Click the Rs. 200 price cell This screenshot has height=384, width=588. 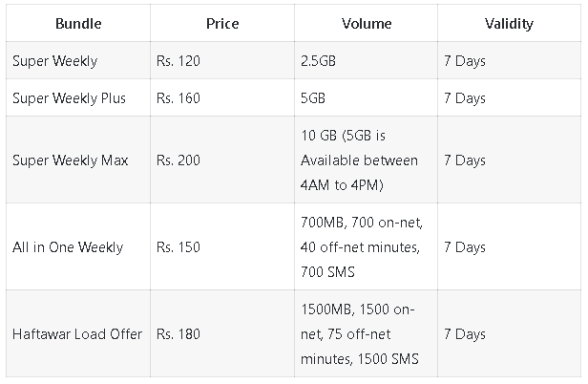[178, 160]
